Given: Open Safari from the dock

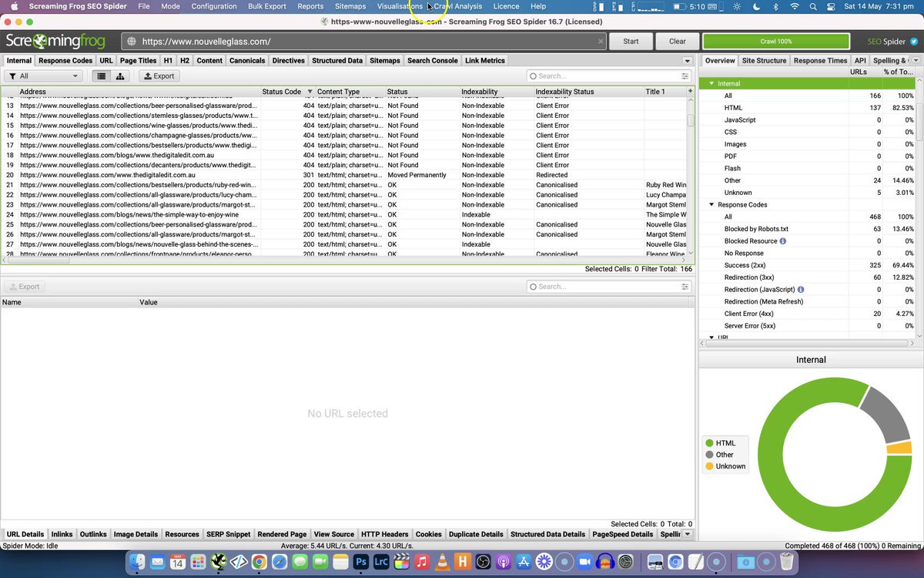Looking at the screenshot, I should tap(279, 563).
